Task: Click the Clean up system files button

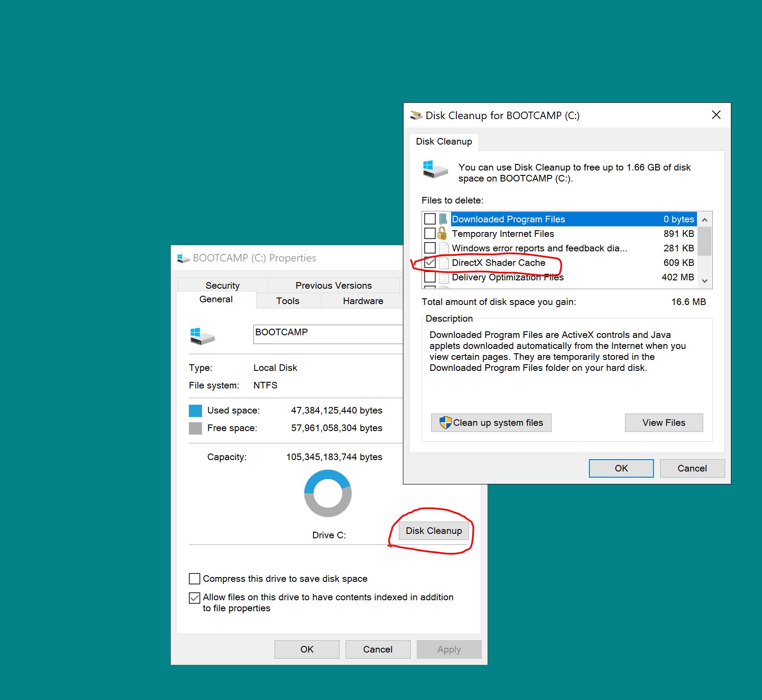Action: (491, 423)
